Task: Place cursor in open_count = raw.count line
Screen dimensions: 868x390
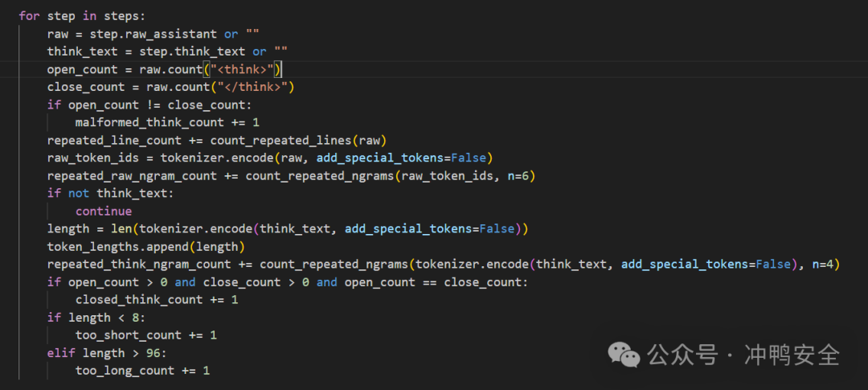Action: coord(165,69)
